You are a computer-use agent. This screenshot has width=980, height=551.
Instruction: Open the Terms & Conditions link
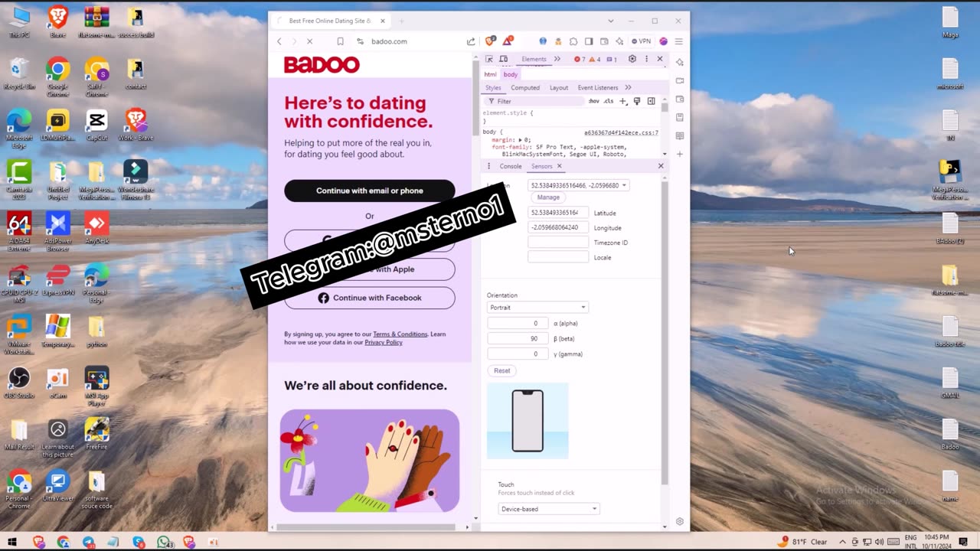[400, 334]
